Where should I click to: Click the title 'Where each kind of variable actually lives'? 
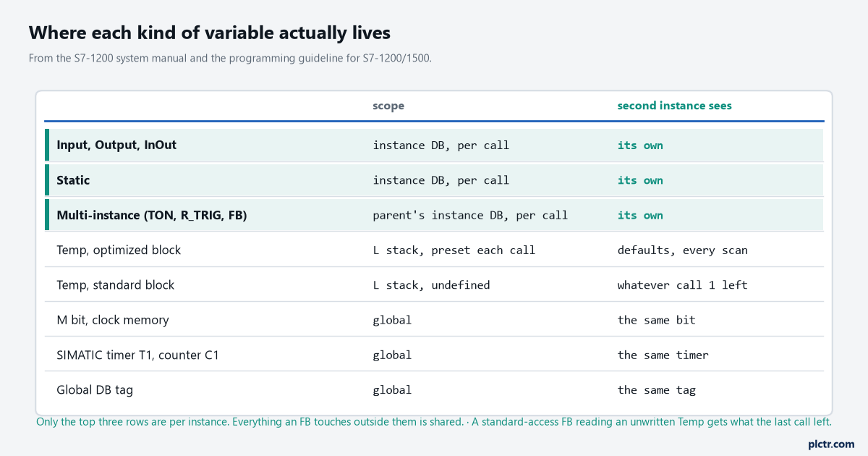point(210,33)
